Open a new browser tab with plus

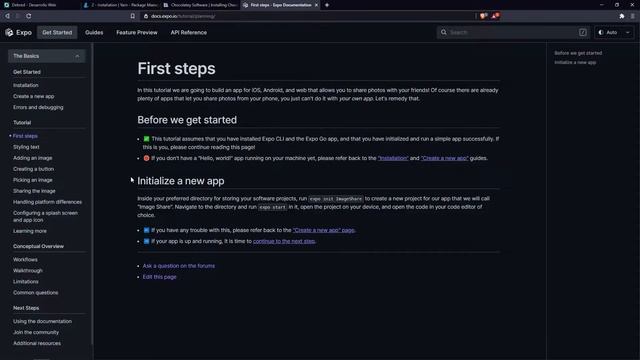tap(327, 5)
